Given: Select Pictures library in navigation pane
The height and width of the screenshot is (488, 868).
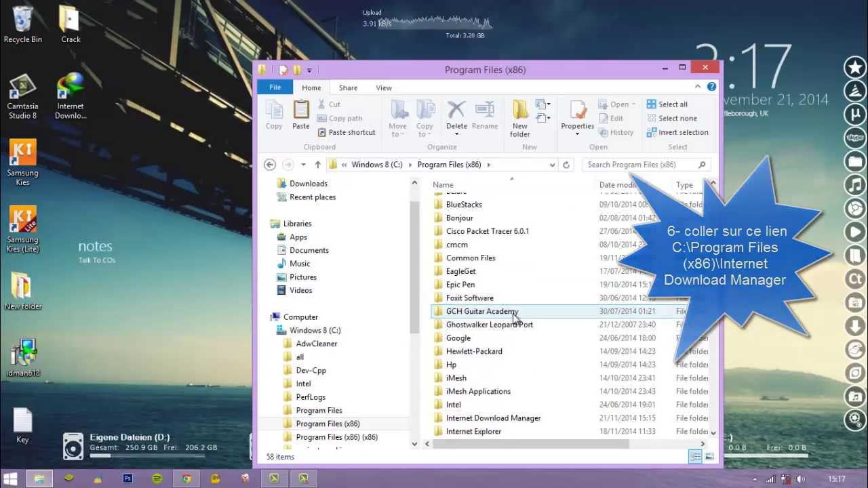Looking at the screenshot, I should [x=302, y=277].
